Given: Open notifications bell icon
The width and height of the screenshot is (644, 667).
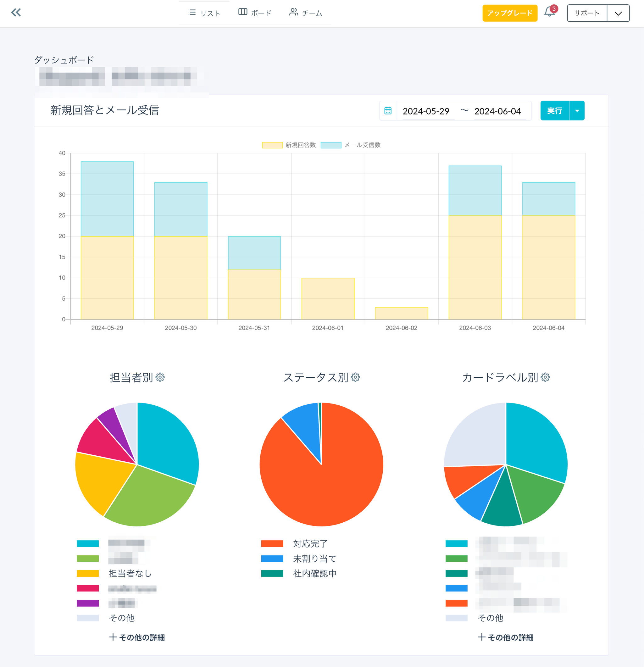Looking at the screenshot, I should 549,12.
